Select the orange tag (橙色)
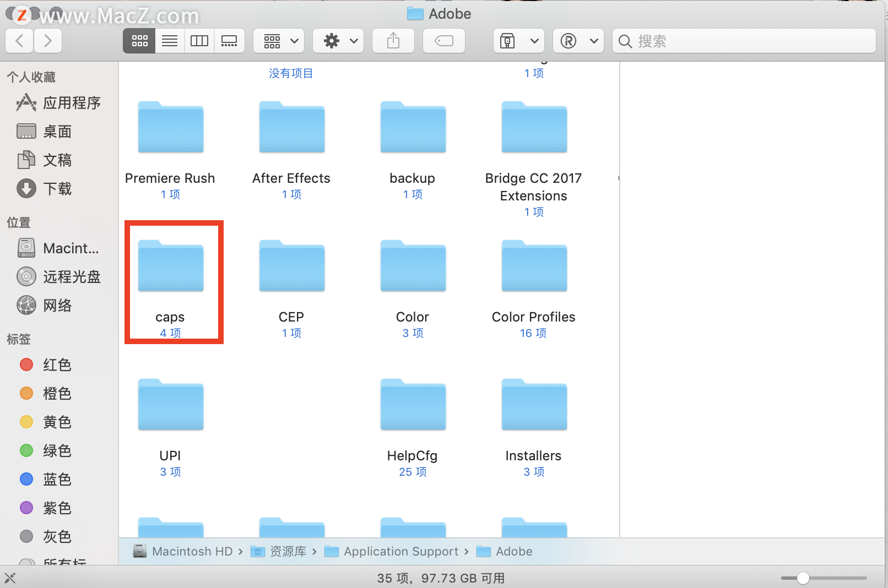The image size is (888, 588). point(45,394)
